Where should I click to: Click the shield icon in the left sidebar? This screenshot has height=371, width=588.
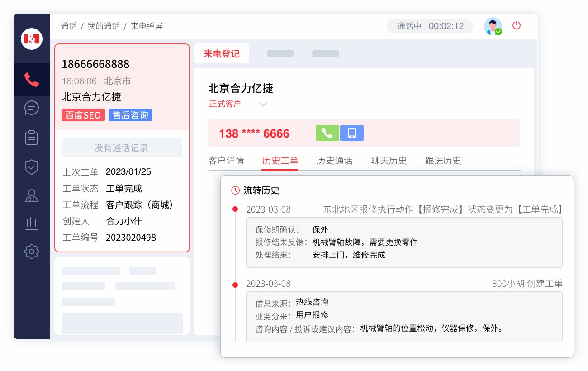tap(32, 167)
